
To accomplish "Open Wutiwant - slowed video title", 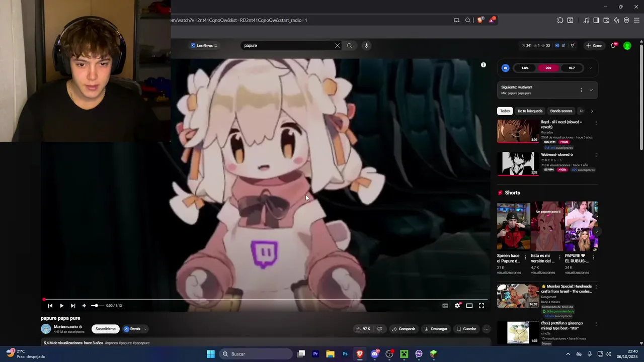I will pos(557,155).
